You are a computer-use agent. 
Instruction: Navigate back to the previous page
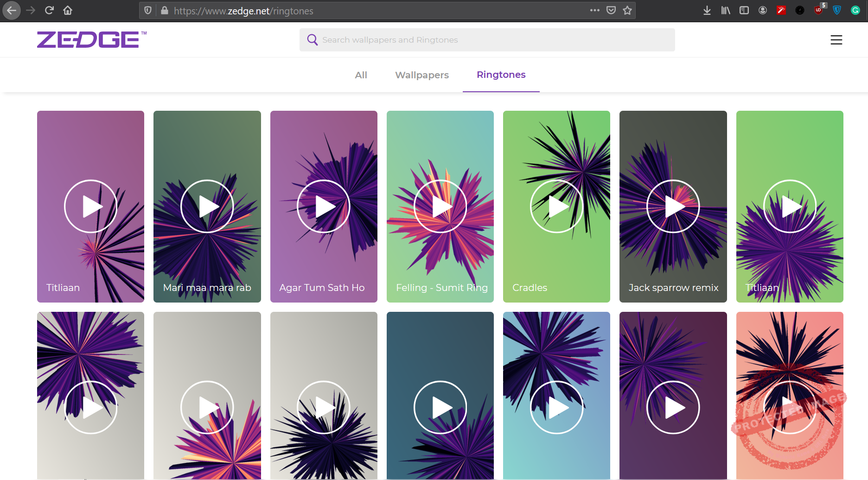(12, 11)
